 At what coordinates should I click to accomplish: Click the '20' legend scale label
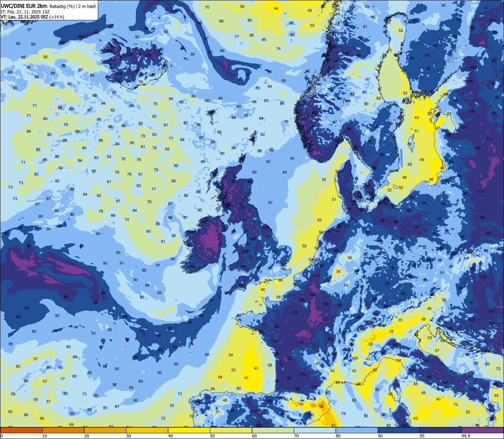(x=86, y=436)
